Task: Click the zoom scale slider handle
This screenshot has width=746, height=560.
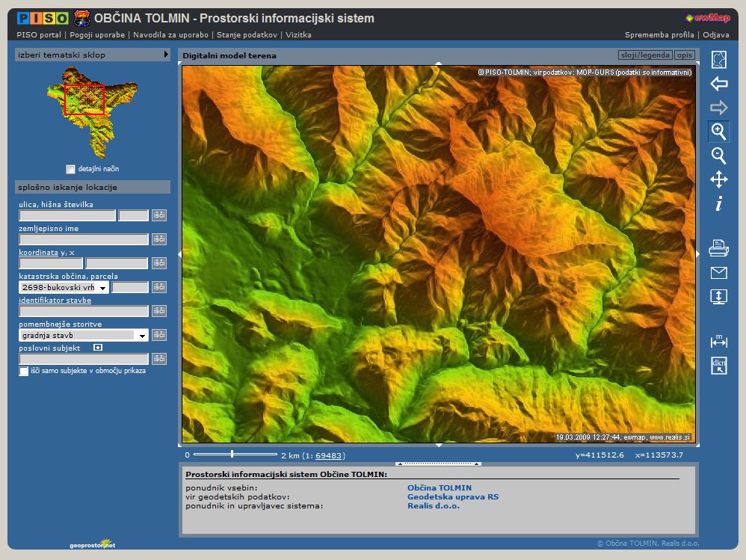Action: 232,454
